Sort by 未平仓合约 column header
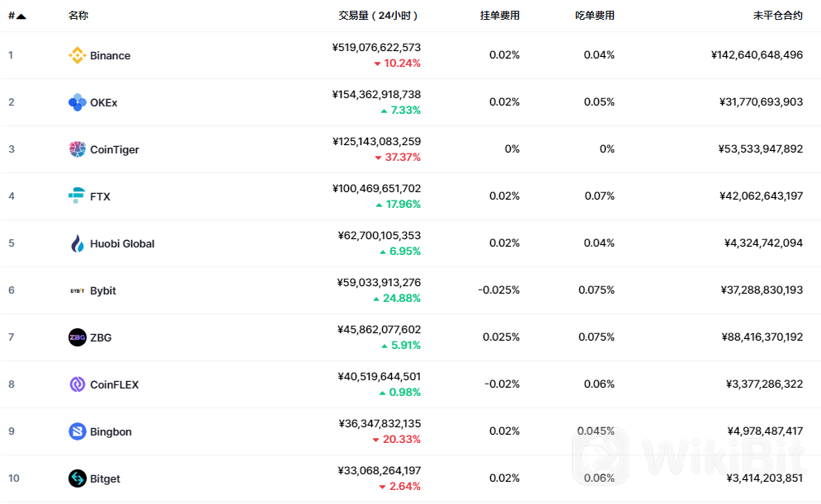Screen dimensions: 821x504 tap(777, 16)
